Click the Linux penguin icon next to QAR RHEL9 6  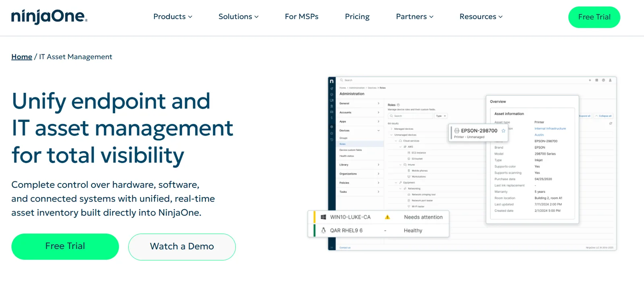(323, 231)
